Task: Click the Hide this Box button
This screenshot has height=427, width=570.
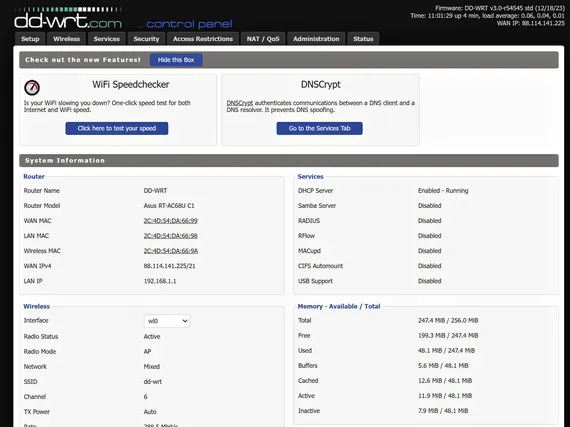Action: coord(176,60)
